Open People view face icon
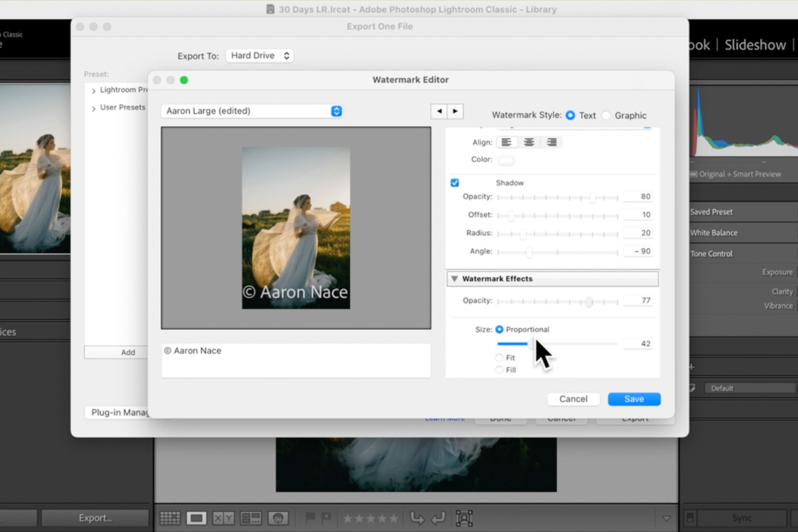Image resolution: width=798 pixels, height=532 pixels. (x=278, y=518)
